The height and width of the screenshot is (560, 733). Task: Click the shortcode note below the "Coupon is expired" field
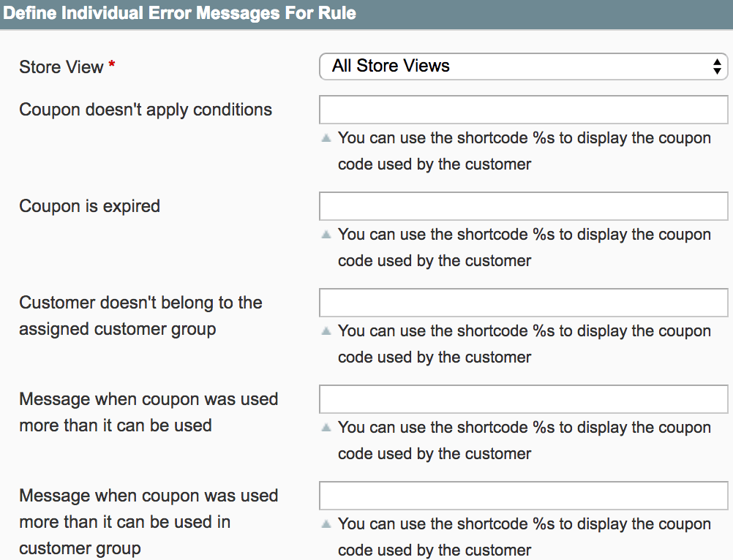[x=524, y=248]
